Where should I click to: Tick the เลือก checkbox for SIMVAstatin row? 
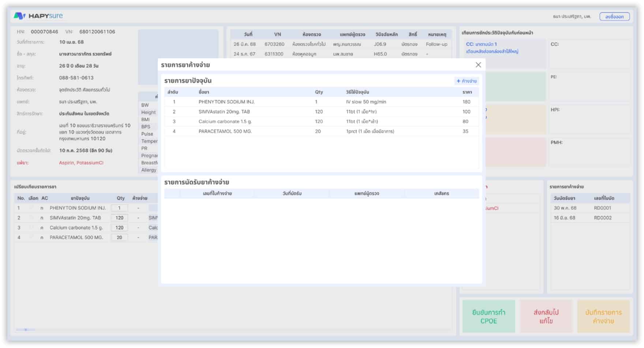tap(32, 218)
